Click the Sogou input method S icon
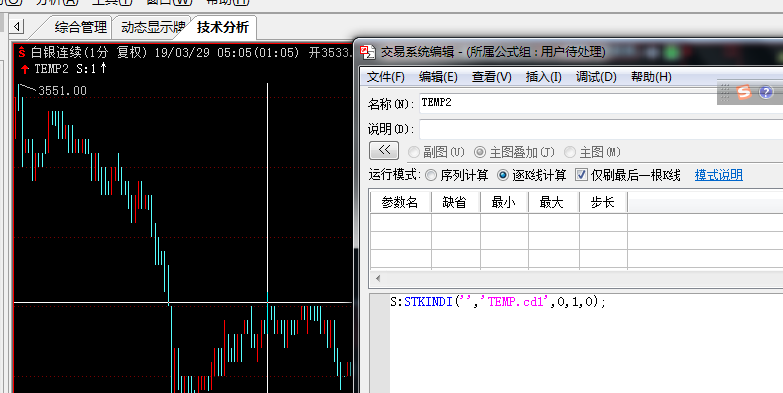 (744, 91)
